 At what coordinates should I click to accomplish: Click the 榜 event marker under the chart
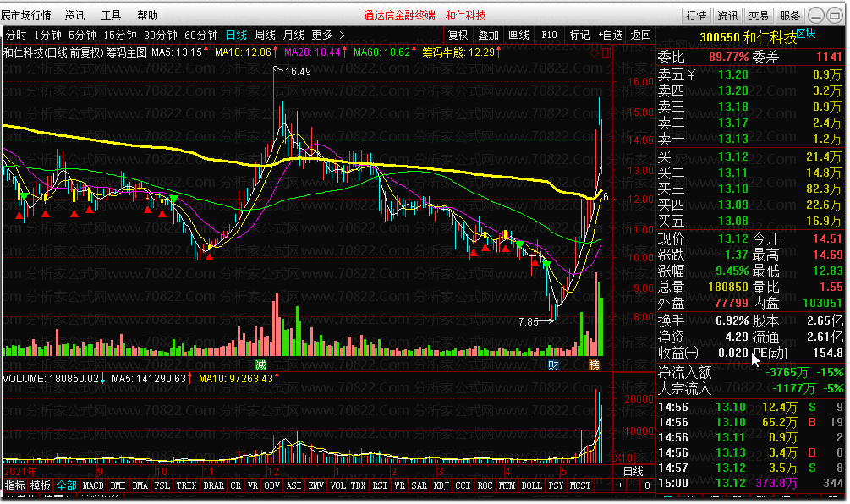(595, 364)
